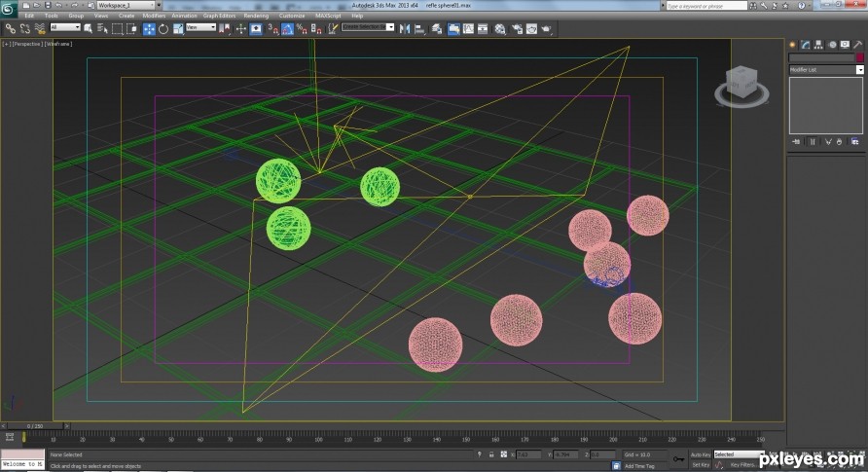Switch to the Utilities command panel tab
The image size is (868, 472).
click(858, 45)
